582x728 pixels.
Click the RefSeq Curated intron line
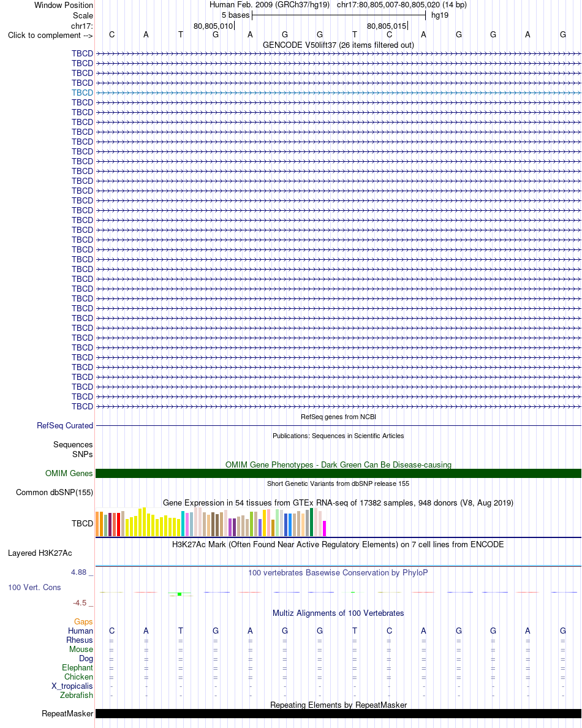click(x=338, y=425)
